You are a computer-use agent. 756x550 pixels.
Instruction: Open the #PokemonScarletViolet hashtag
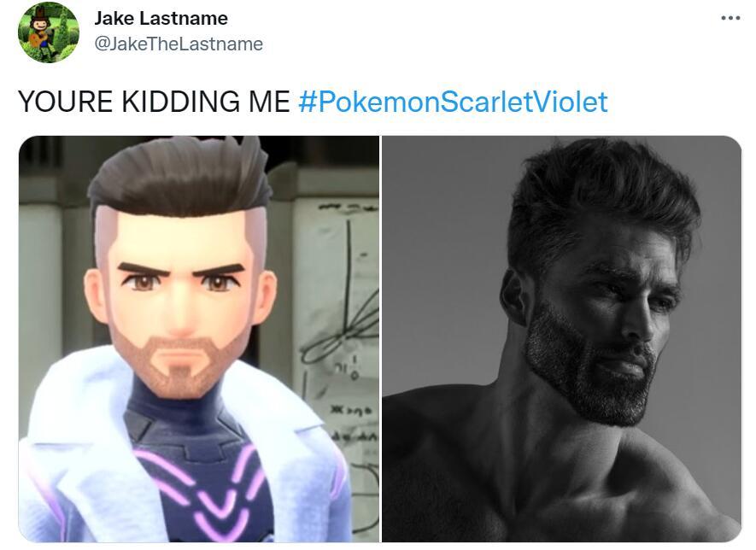tap(453, 102)
